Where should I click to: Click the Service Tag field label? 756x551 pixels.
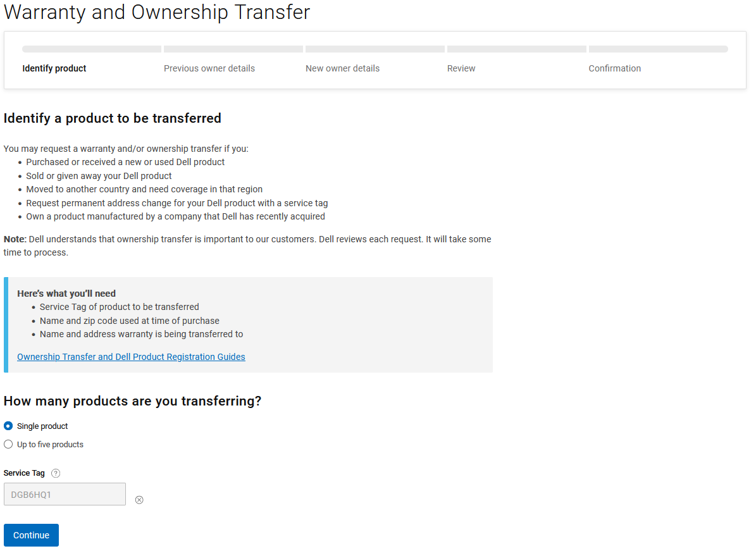click(x=24, y=473)
